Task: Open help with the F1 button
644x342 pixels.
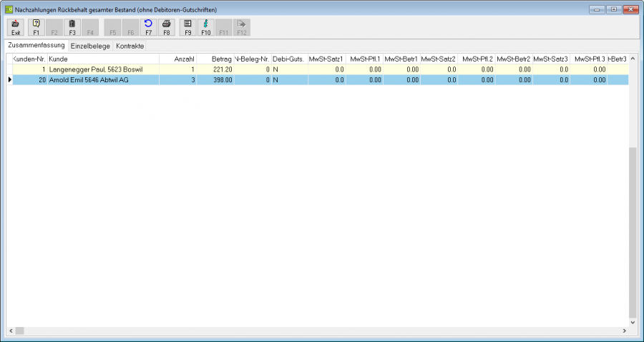Action: click(x=36, y=27)
